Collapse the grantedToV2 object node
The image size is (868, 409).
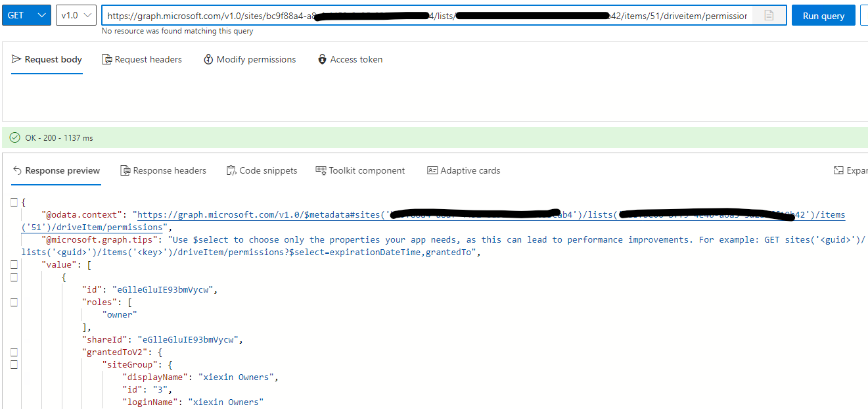coord(12,352)
